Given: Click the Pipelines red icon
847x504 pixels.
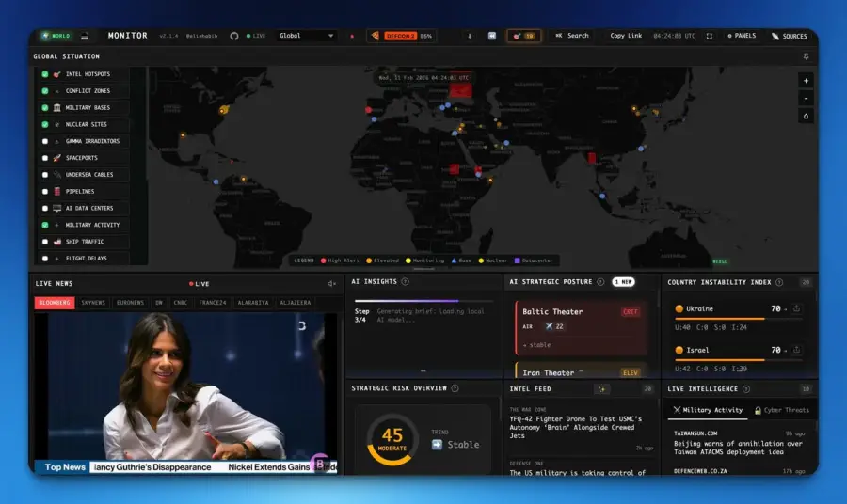Looking at the screenshot, I should point(56,192).
